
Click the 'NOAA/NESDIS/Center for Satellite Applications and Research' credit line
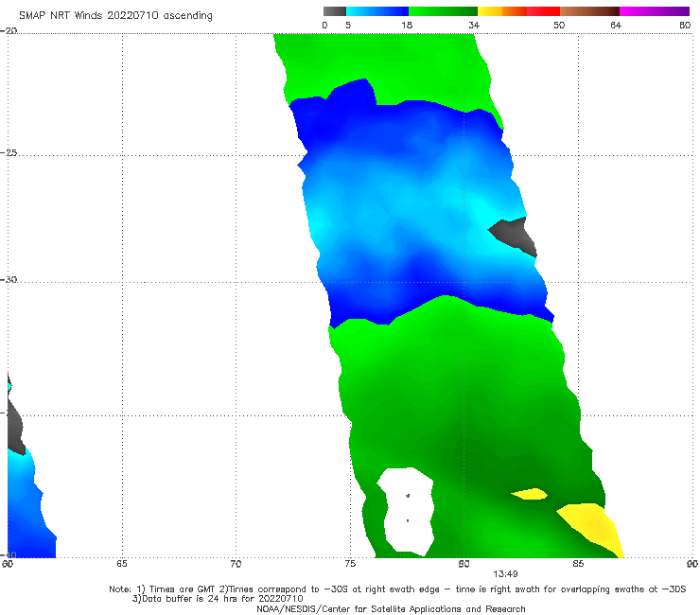(391, 609)
